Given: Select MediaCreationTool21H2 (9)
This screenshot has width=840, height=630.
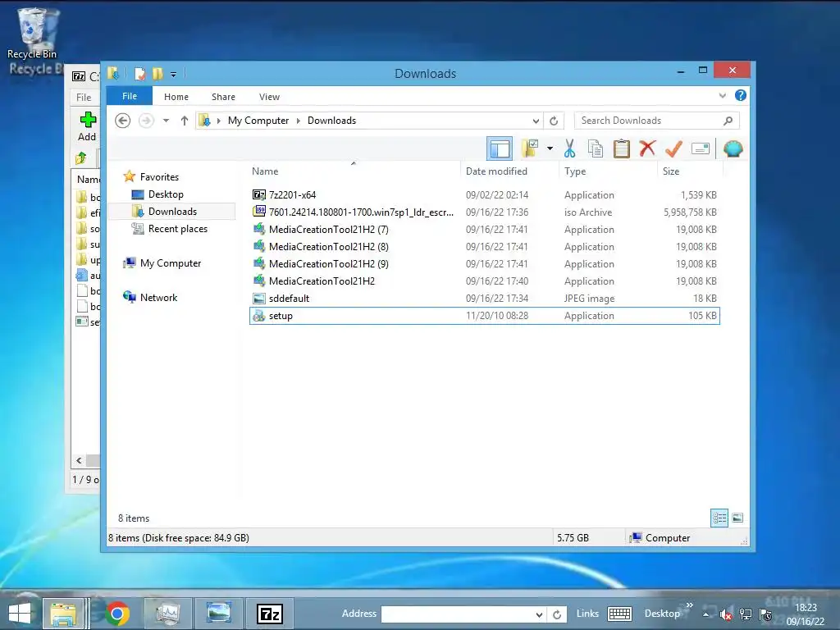Looking at the screenshot, I should [x=484, y=263].
